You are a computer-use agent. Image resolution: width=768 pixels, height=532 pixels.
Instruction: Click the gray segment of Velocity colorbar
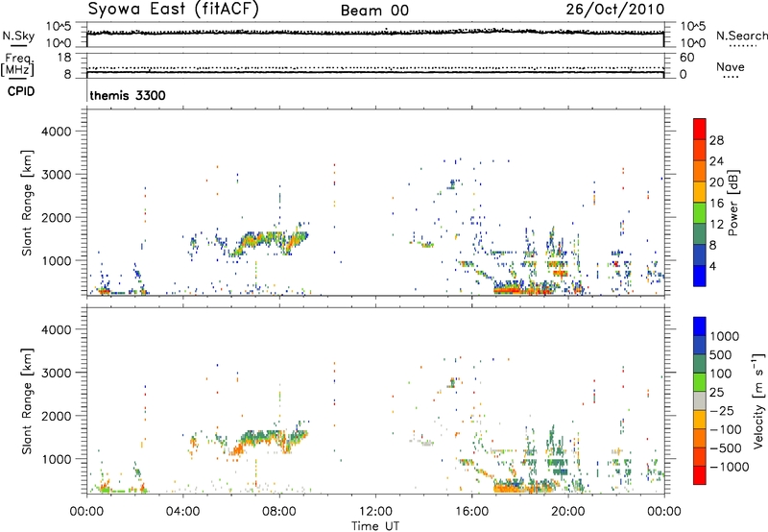tap(700, 400)
